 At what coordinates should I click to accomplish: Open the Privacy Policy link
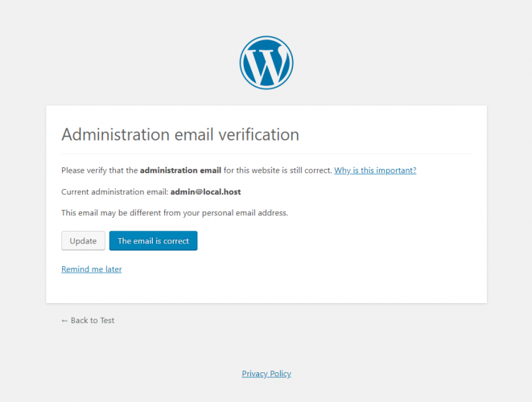pyautogui.click(x=266, y=374)
